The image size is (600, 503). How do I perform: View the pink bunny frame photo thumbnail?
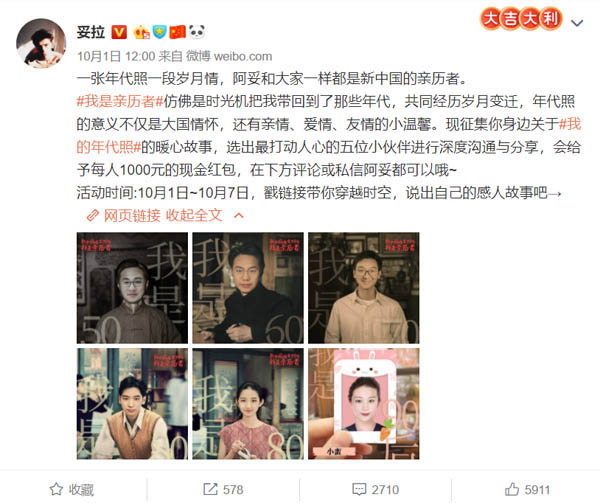(364, 404)
